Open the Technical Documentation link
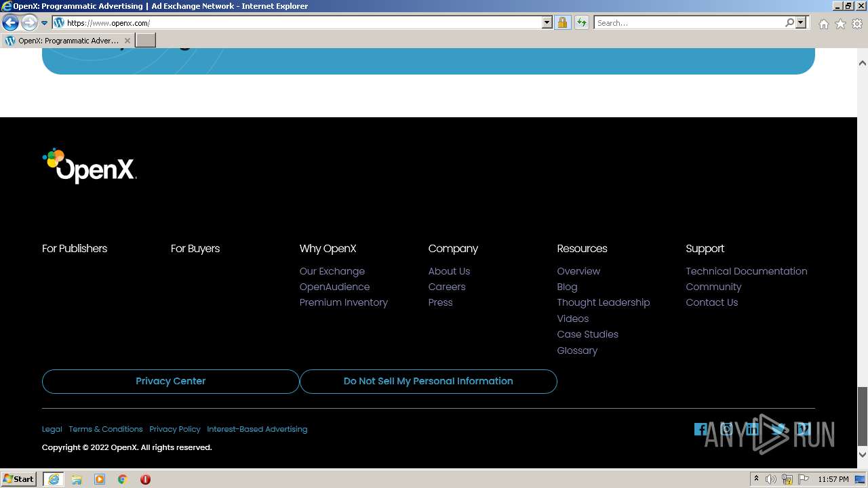868x488 pixels. point(747,271)
